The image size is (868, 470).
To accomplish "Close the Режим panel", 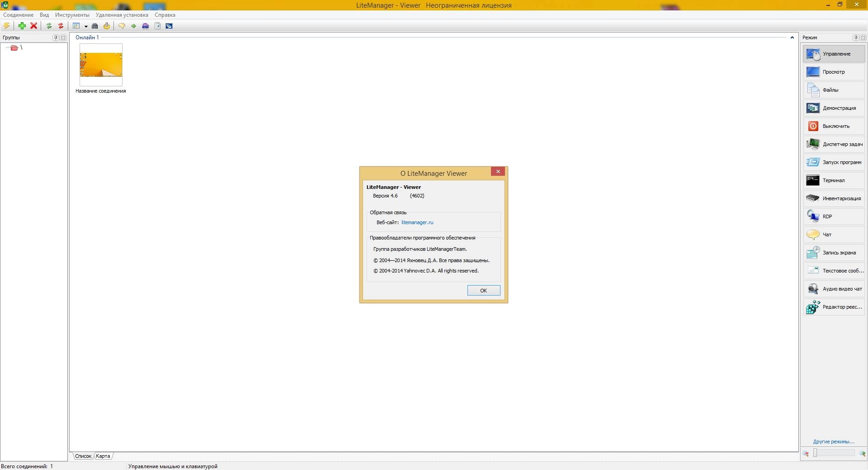I will [863, 38].
